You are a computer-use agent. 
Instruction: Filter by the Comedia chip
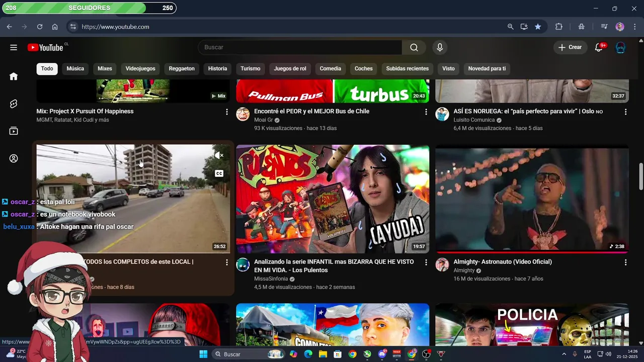tap(331, 68)
